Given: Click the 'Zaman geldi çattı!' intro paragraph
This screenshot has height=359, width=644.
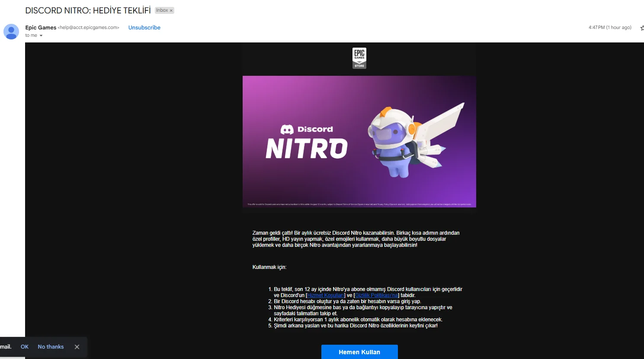Looking at the screenshot, I should 356,239.
